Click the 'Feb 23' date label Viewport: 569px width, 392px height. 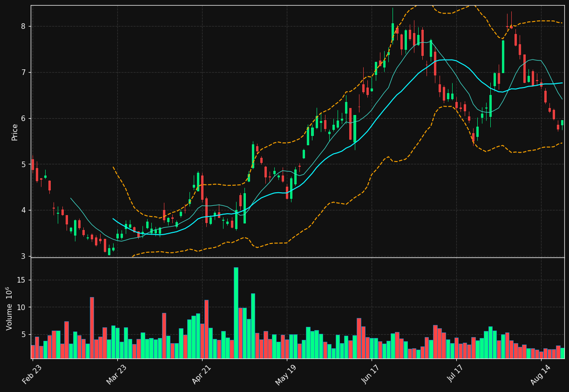point(32,374)
